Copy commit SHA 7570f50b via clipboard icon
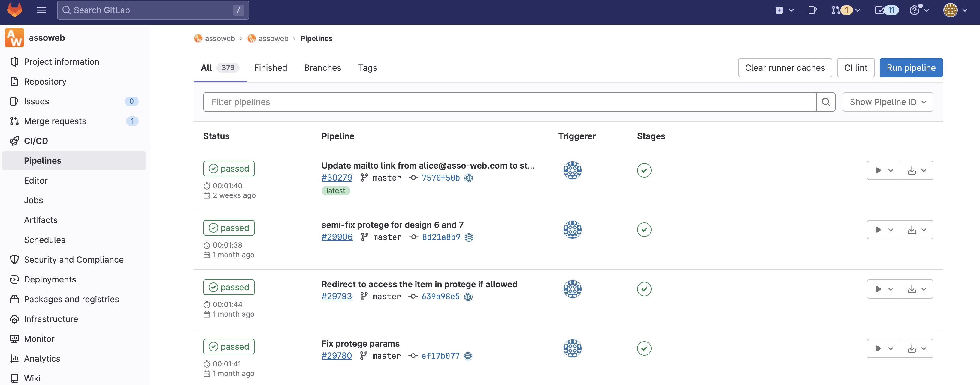The height and width of the screenshot is (385, 980). 469,178
